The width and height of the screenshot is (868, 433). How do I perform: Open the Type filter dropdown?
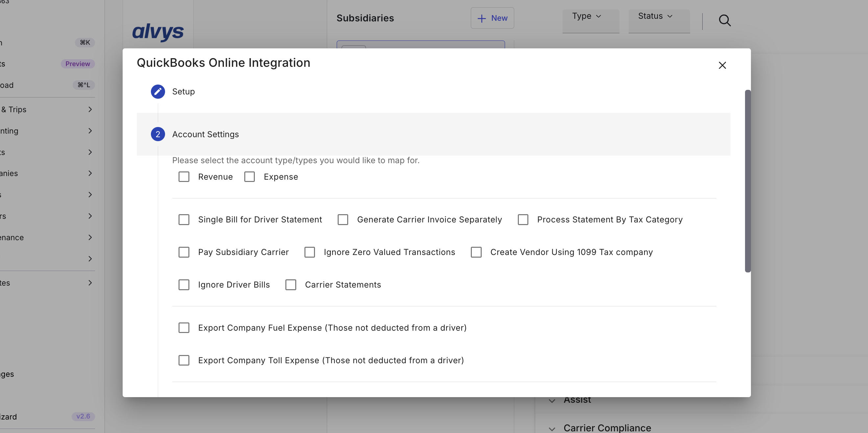(591, 21)
